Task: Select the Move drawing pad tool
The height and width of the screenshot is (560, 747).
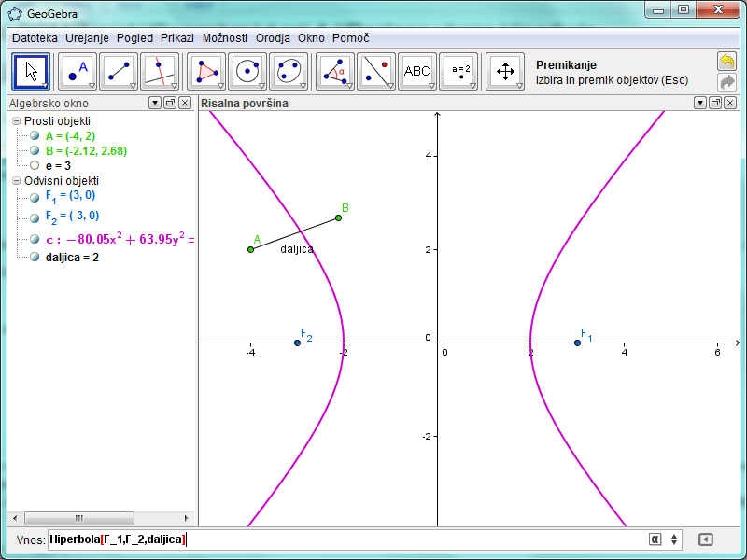Action: [x=505, y=71]
